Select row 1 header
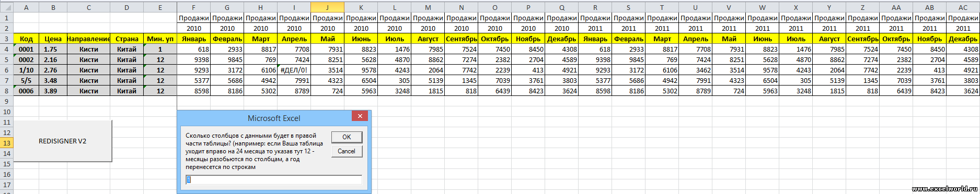Screen dimensions: 980x194 click(6, 18)
